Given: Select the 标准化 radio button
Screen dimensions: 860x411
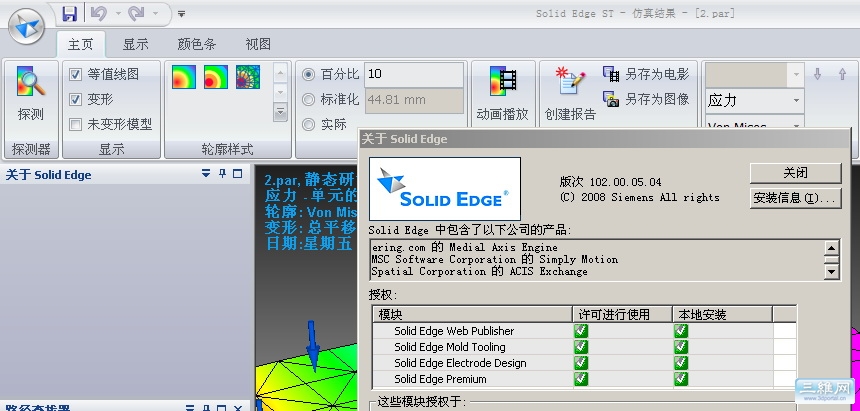Looking at the screenshot, I should [309, 99].
